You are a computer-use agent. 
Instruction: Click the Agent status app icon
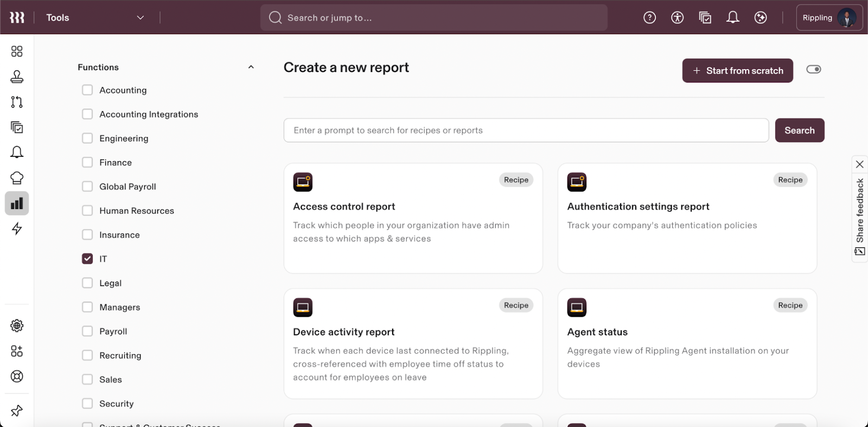tap(577, 308)
